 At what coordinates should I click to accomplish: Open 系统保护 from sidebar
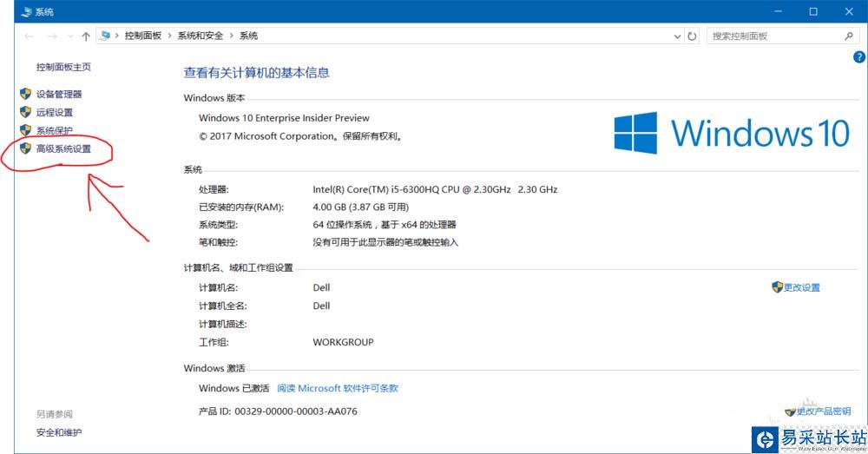(54, 131)
